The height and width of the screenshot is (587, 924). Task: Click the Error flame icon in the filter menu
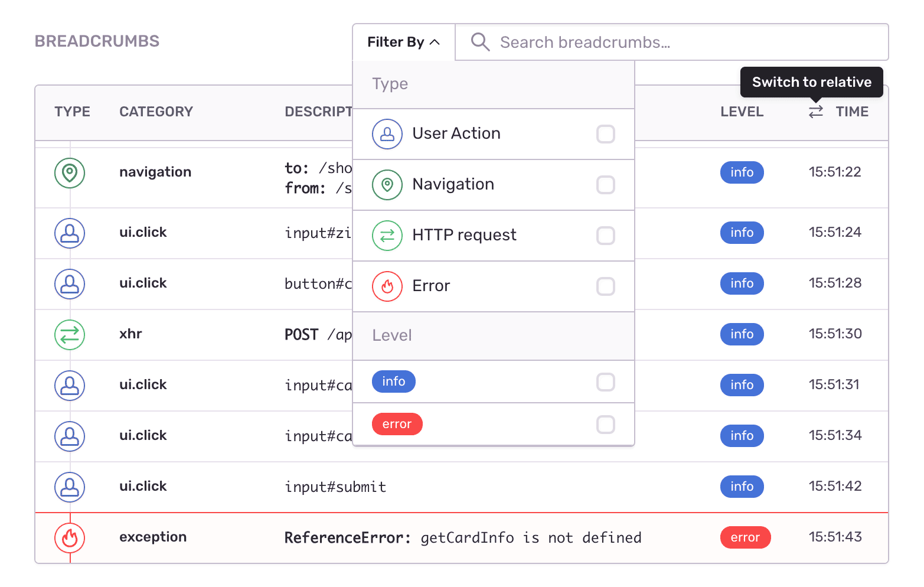pyautogui.click(x=387, y=286)
